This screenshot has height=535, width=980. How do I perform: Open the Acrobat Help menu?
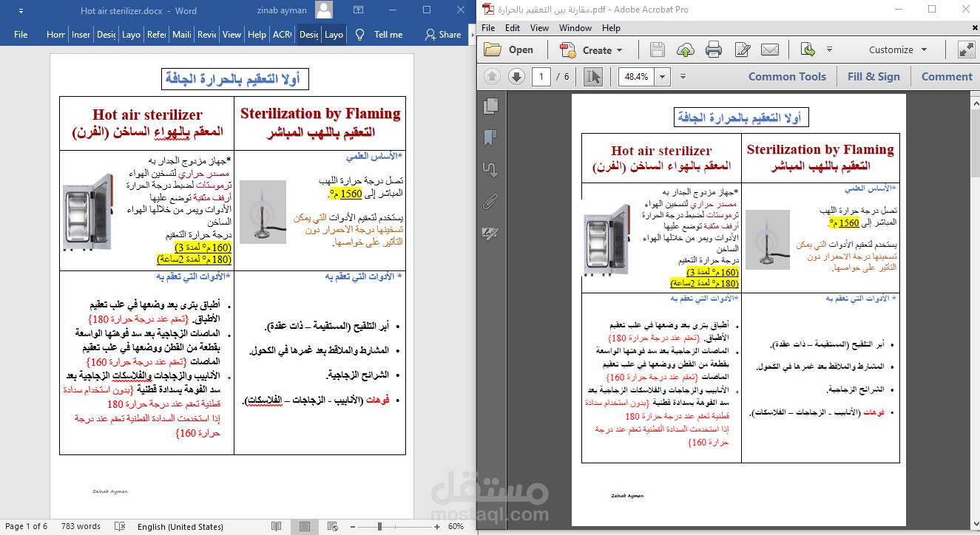611,28
